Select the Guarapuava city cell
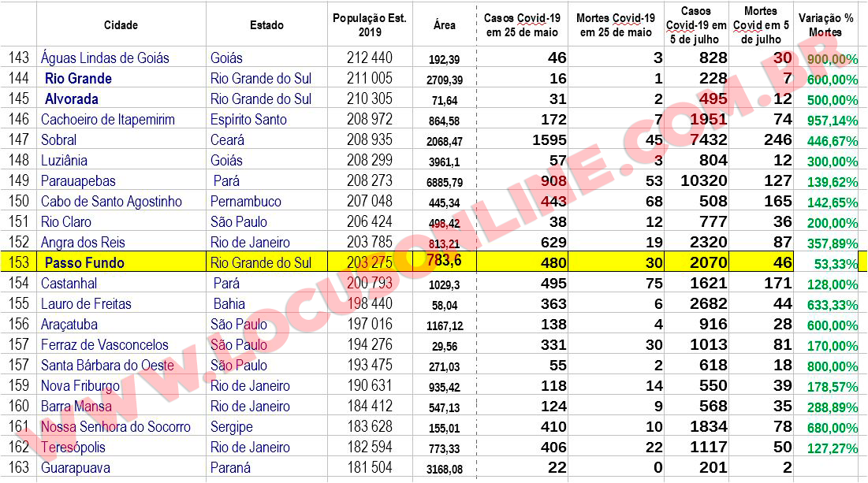 [x=121, y=467]
